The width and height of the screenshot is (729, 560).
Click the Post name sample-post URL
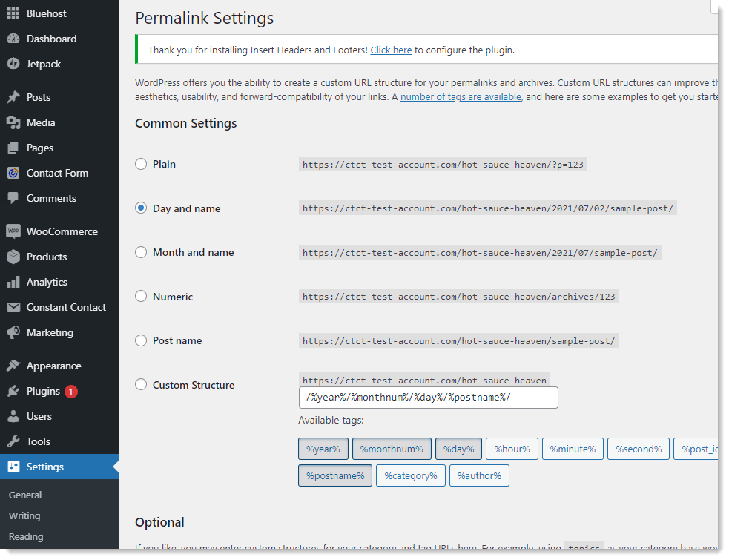[x=459, y=341]
